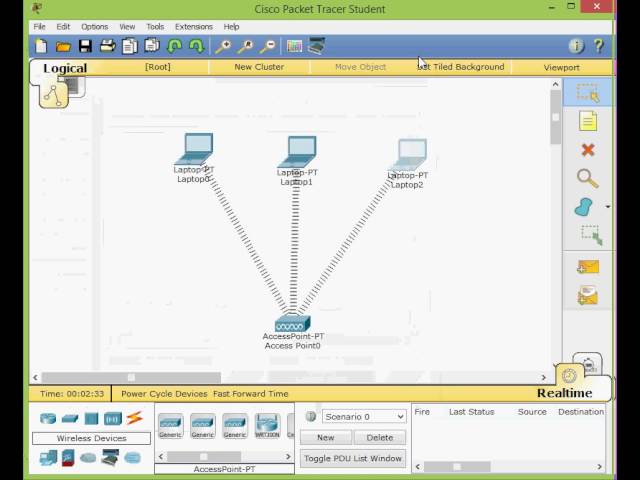Select the Laptop1 device in workspace

point(298,152)
